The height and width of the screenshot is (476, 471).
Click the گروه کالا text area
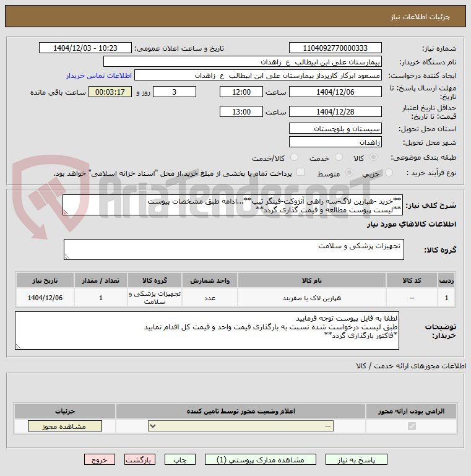pos(234,249)
